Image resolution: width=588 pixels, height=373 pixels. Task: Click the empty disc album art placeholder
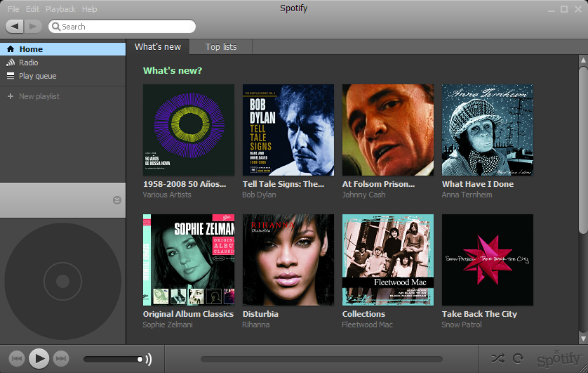pyautogui.click(x=62, y=282)
